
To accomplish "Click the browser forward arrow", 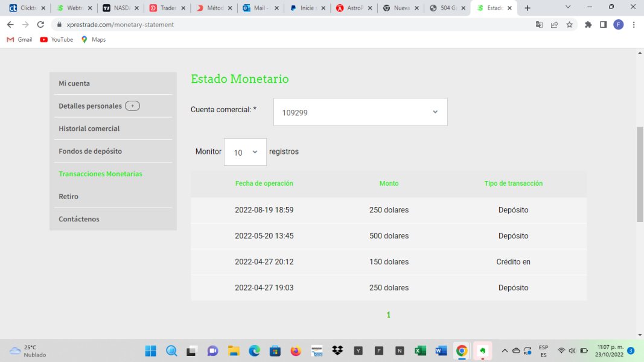I will [25, 25].
